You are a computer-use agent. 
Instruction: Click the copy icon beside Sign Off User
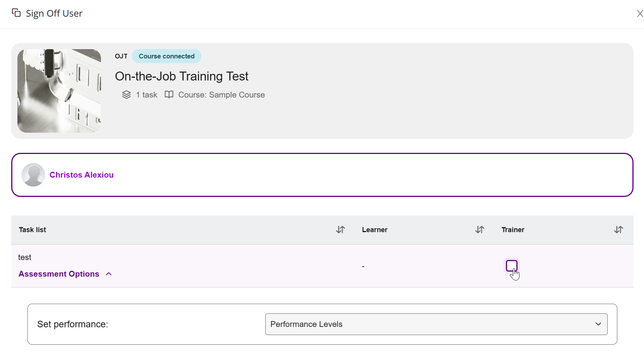[16, 13]
